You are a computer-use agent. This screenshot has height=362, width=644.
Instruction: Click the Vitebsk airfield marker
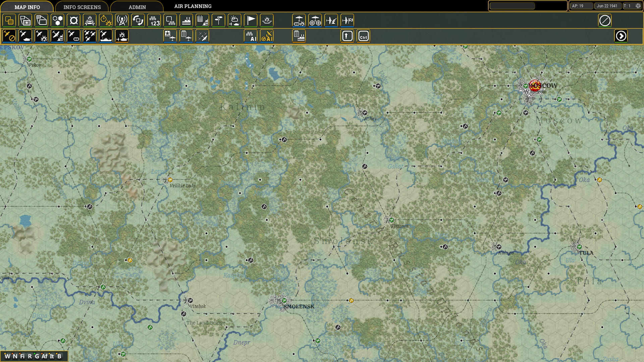pos(190,300)
